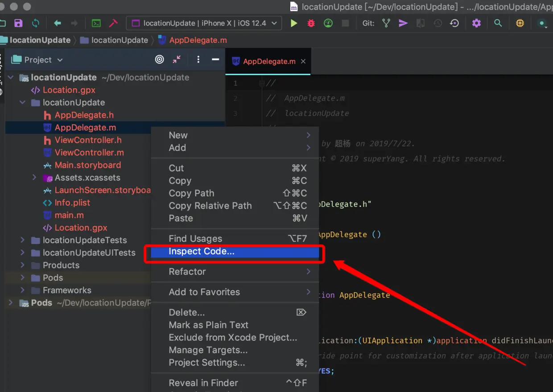The image size is (553, 392).
Task: Click the Git branch icon
Action: tap(386, 23)
